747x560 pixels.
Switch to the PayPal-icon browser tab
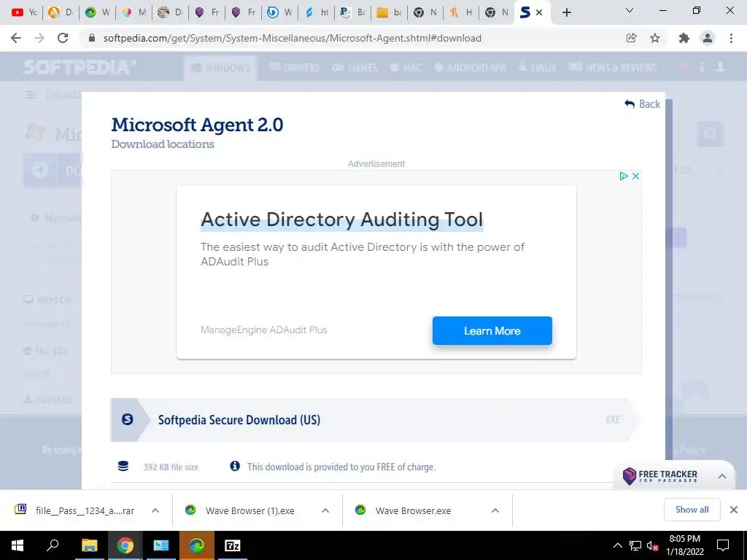352,12
